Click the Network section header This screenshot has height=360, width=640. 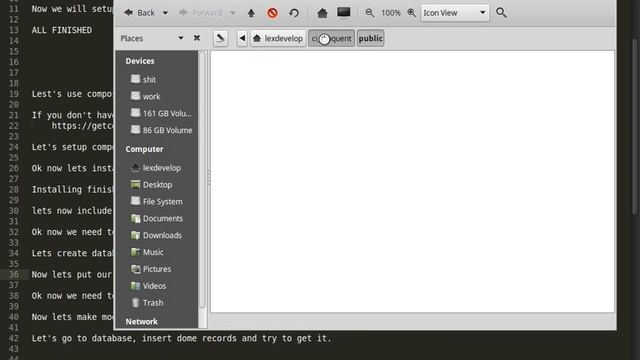pyautogui.click(x=142, y=322)
